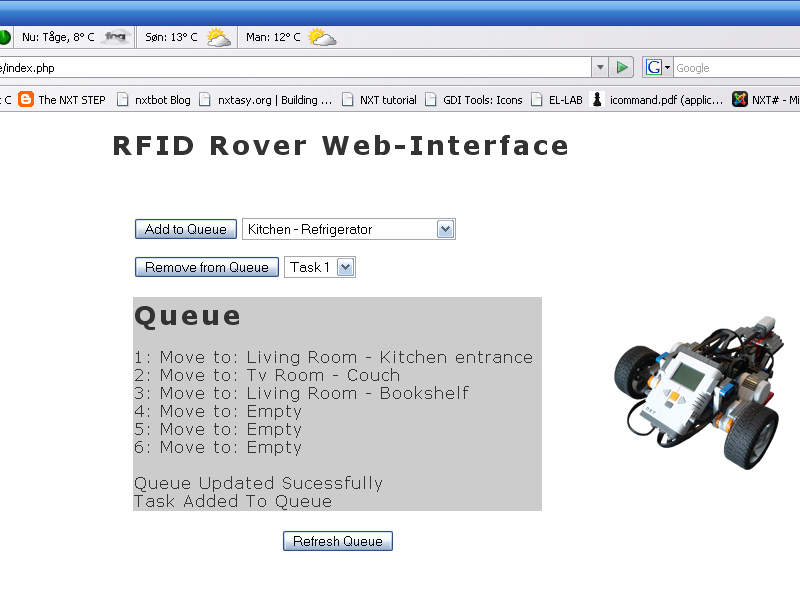Click the NXT rover robot image
The image size is (800, 600).
(699, 392)
